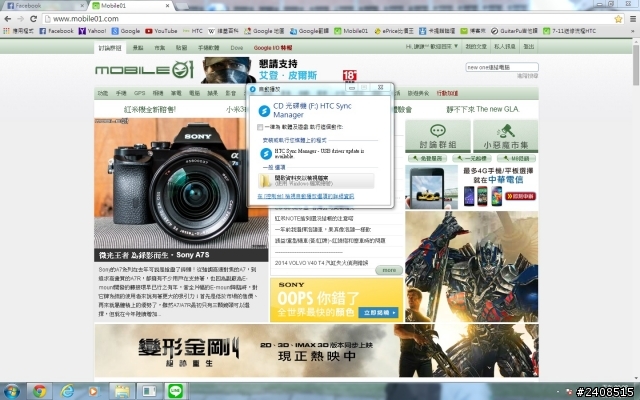The width and height of the screenshot is (640, 400).
Task: Click the Transformers movie banner at the bottom
Action: (316, 351)
